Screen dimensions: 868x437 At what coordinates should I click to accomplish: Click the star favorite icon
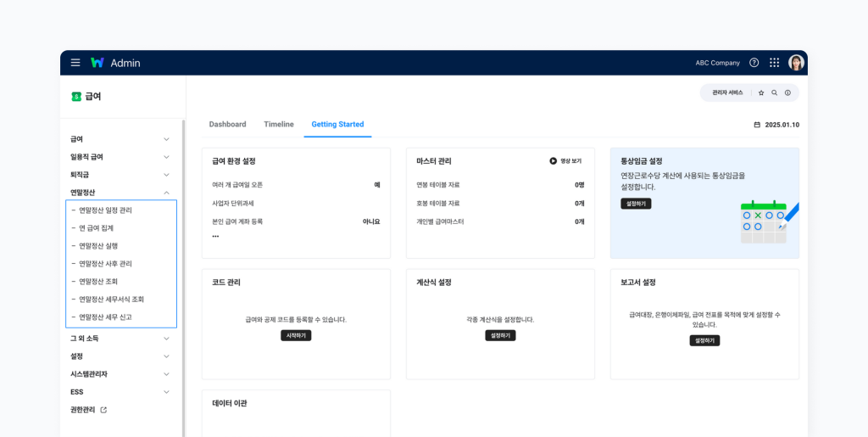761,92
